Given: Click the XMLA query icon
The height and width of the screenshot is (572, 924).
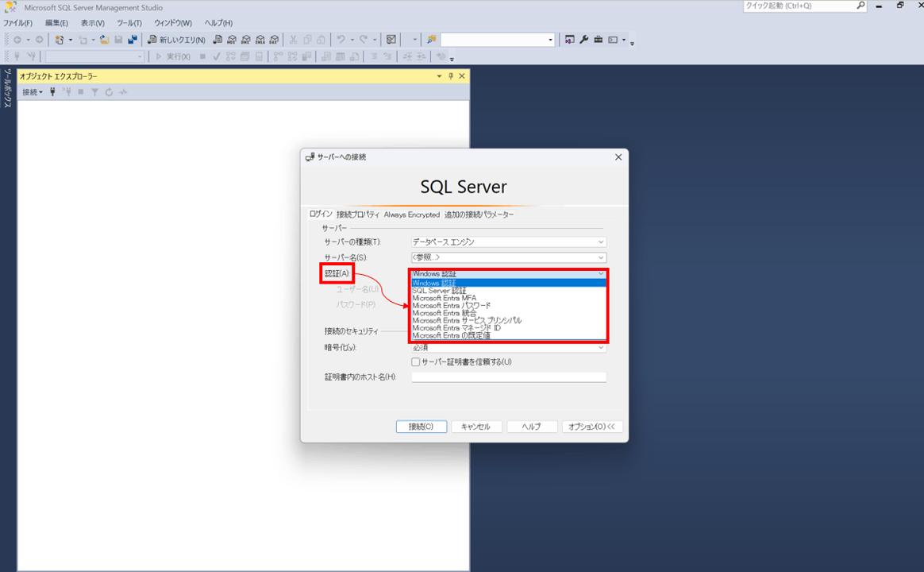Looking at the screenshot, I should tap(260, 40).
